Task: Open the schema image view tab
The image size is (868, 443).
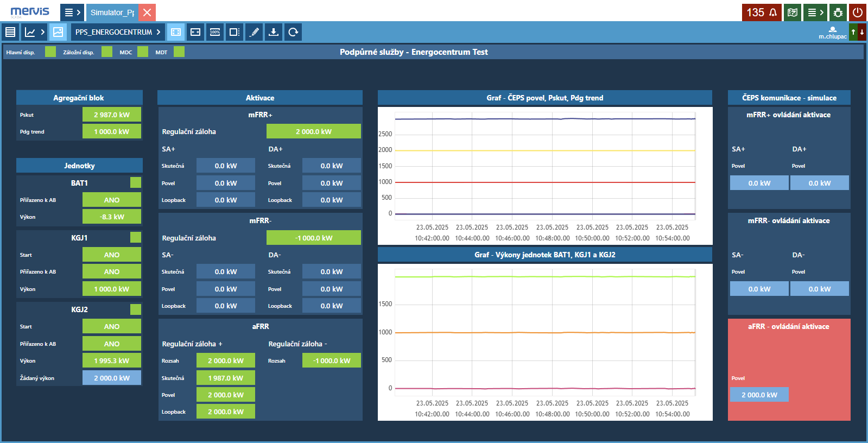Action: point(58,32)
